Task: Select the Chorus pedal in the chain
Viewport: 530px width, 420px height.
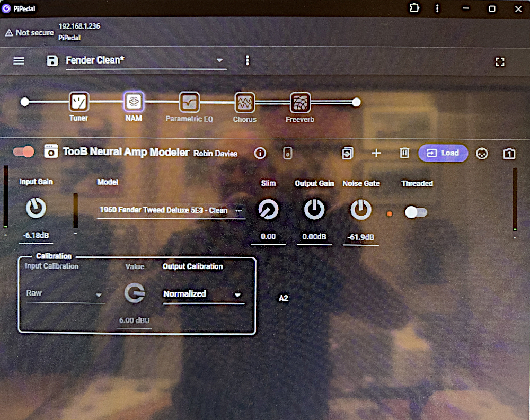Action: (245, 102)
